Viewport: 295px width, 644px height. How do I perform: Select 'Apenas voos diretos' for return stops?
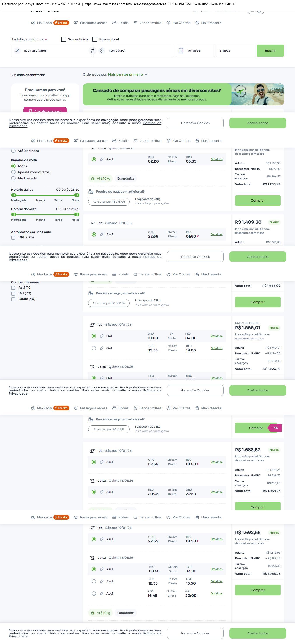(14, 172)
